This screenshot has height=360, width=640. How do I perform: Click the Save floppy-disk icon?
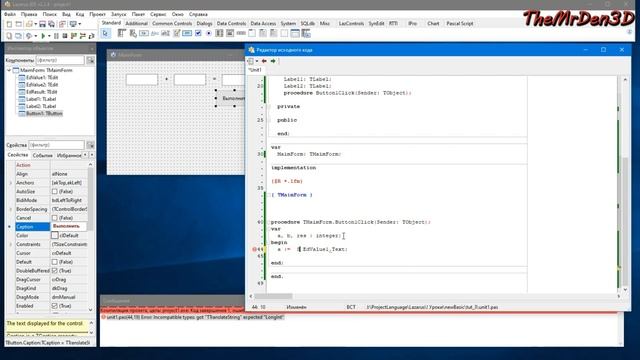tap(42, 24)
